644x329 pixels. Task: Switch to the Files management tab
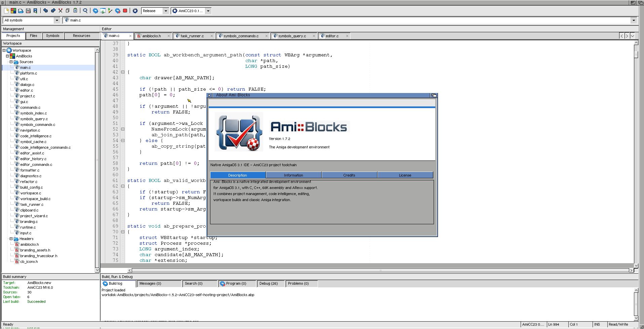tap(34, 36)
